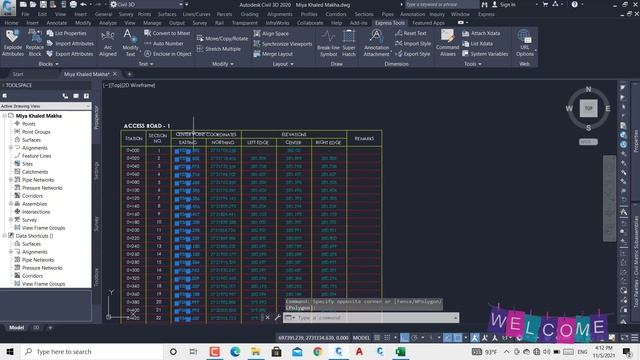Click Merge Layout

tap(273, 54)
